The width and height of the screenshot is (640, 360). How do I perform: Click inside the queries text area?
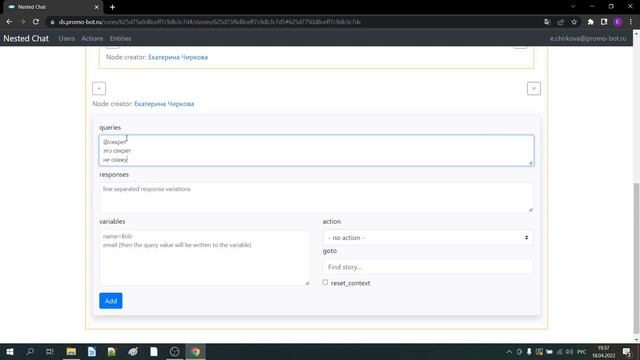[x=316, y=150]
